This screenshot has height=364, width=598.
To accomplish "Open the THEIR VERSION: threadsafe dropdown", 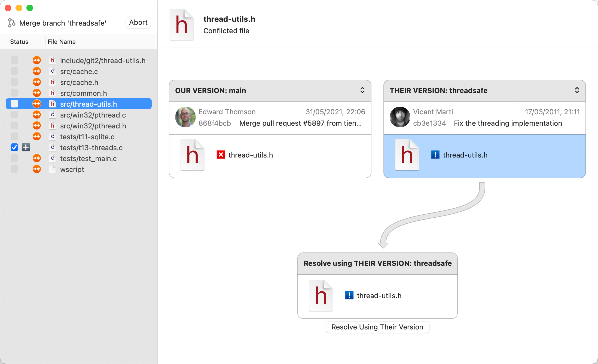I will [577, 90].
